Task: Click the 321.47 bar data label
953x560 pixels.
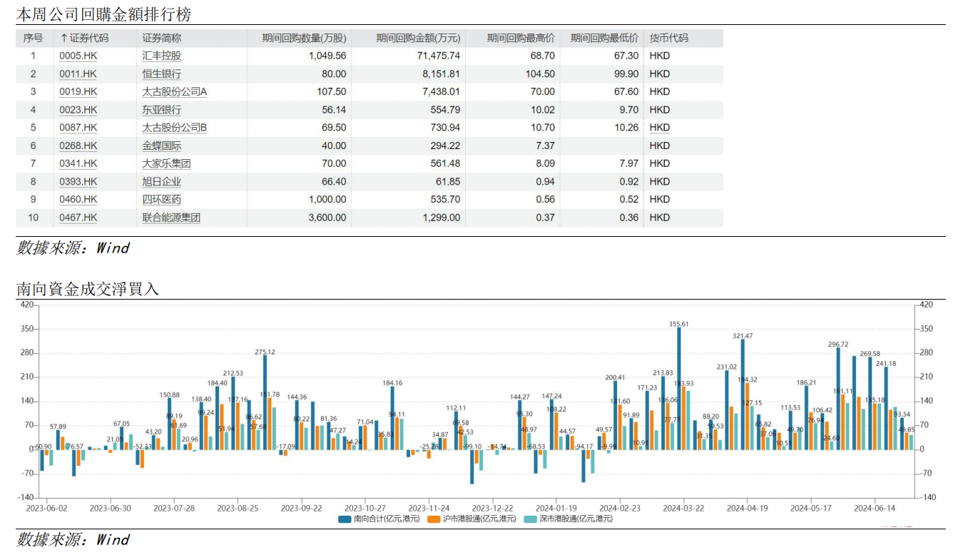Action: pyautogui.click(x=743, y=336)
